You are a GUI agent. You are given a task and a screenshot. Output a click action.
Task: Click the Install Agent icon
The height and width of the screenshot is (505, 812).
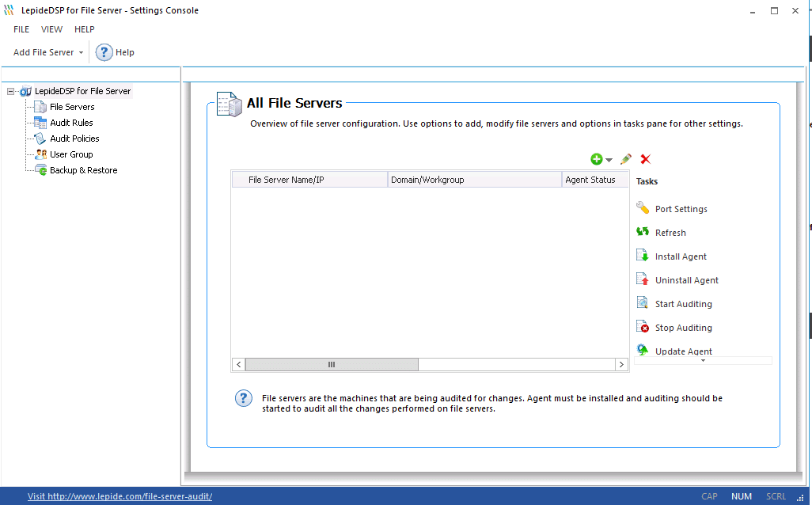pyautogui.click(x=642, y=255)
